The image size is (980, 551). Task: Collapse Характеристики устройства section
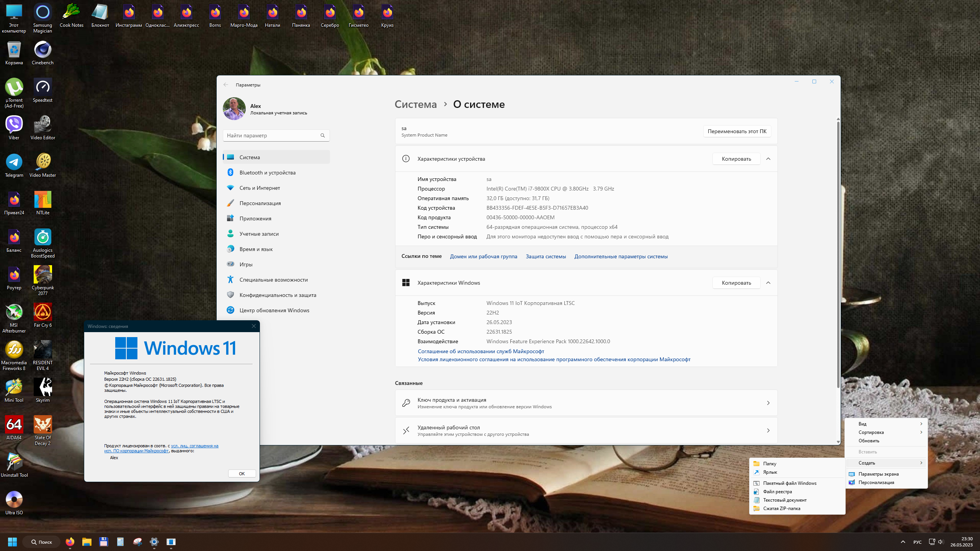pos(768,159)
